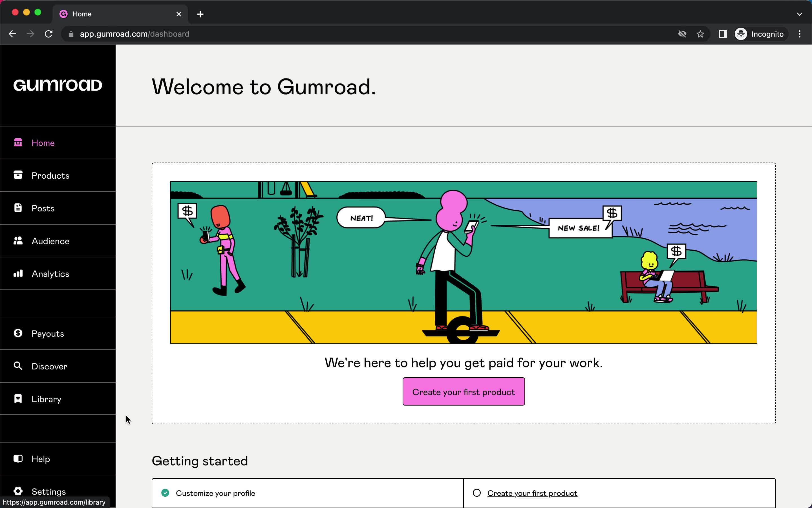
Task: Close the Home browser tab
Action: tap(178, 14)
